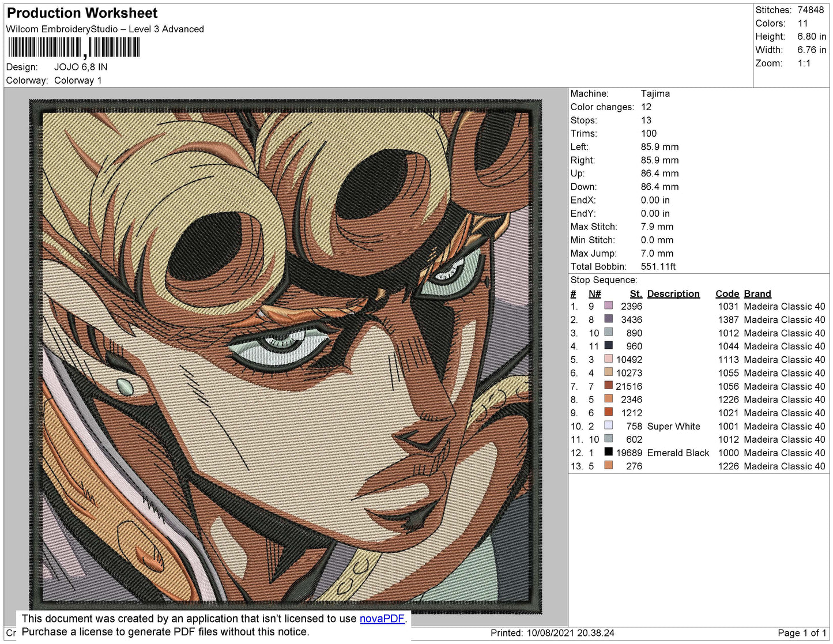The height and width of the screenshot is (644, 833).
Task: Click the design name 'JOJO 6,8 IN'
Action: coord(81,67)
